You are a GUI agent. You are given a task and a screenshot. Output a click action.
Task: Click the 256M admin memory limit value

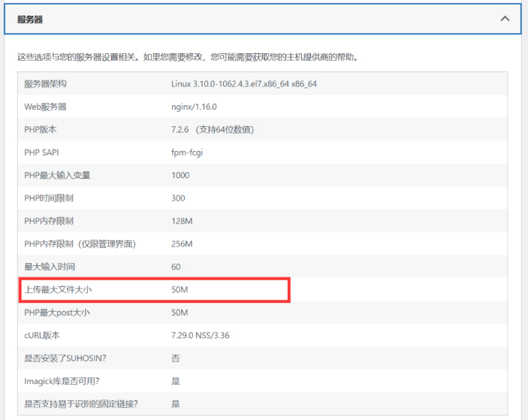coord(182,244)
